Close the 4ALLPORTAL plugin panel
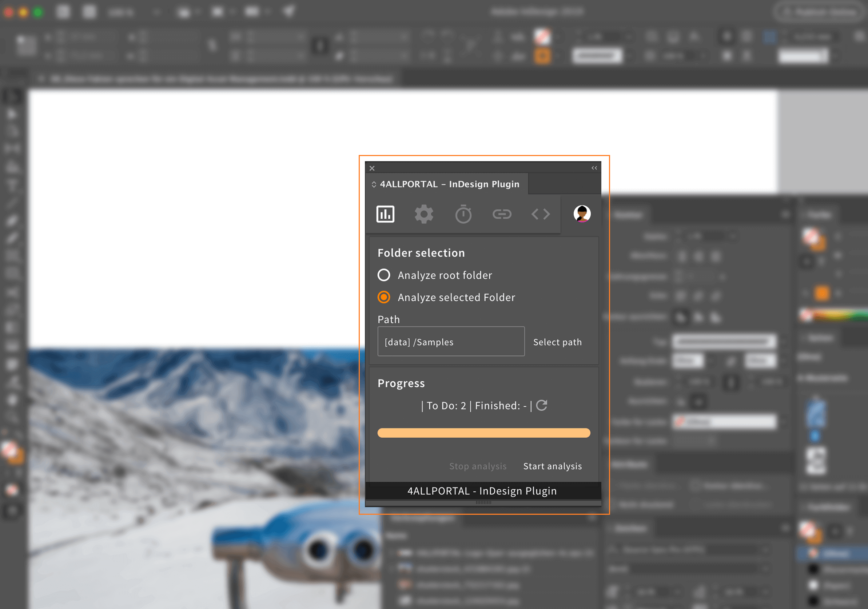The width and height of the screenshot is (868, 609). point(372,168)
